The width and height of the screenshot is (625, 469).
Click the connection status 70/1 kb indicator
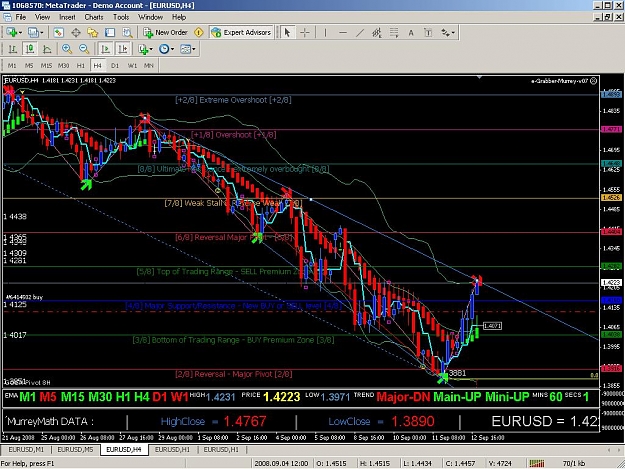(574, 463)
